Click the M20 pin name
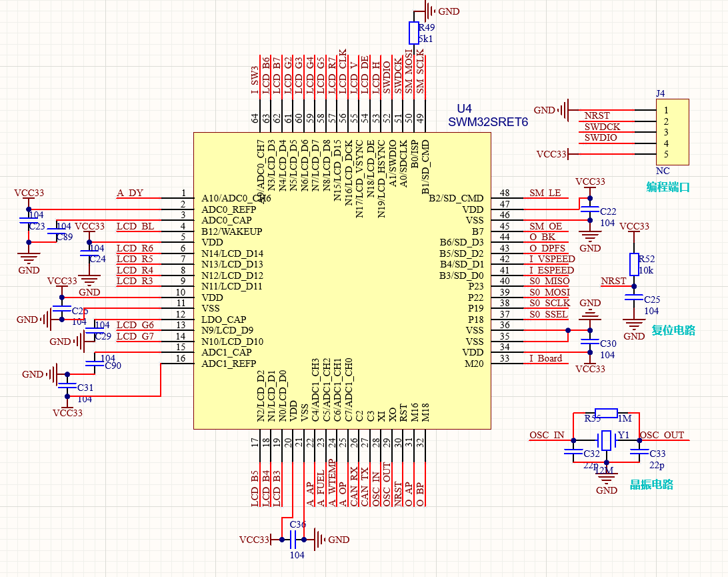 click(x=474, y=364)
